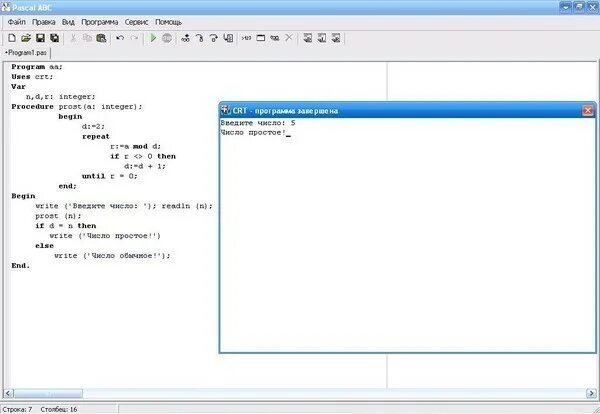
Task: Click the Save All icon
Action: (x=55, y=38)
